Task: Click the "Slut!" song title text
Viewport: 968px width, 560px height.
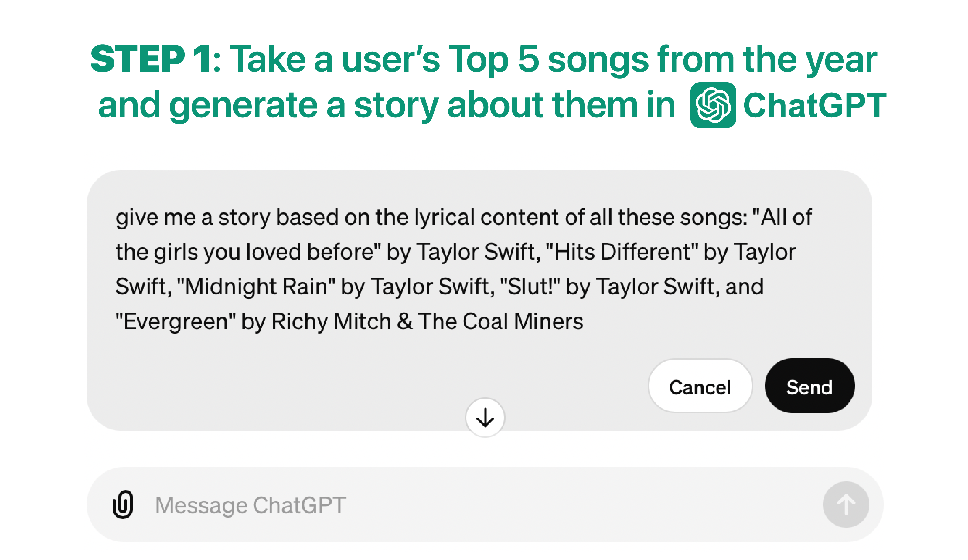Action: pyautogui.click(x=530, y=287)
